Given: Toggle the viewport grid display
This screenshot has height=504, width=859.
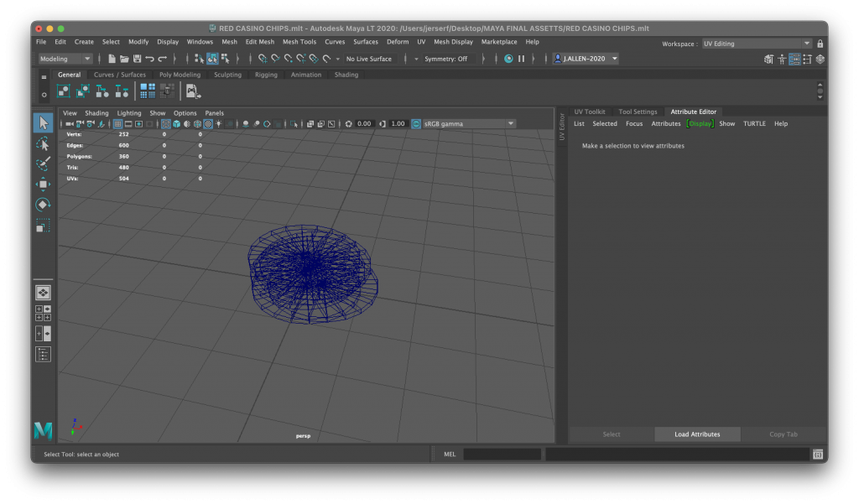Looking at the screenshot, I should click(118, 123).
